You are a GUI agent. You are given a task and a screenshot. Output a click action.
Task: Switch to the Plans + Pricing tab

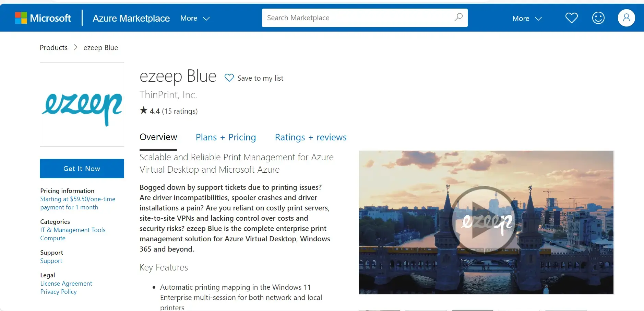tap(225, 137)
